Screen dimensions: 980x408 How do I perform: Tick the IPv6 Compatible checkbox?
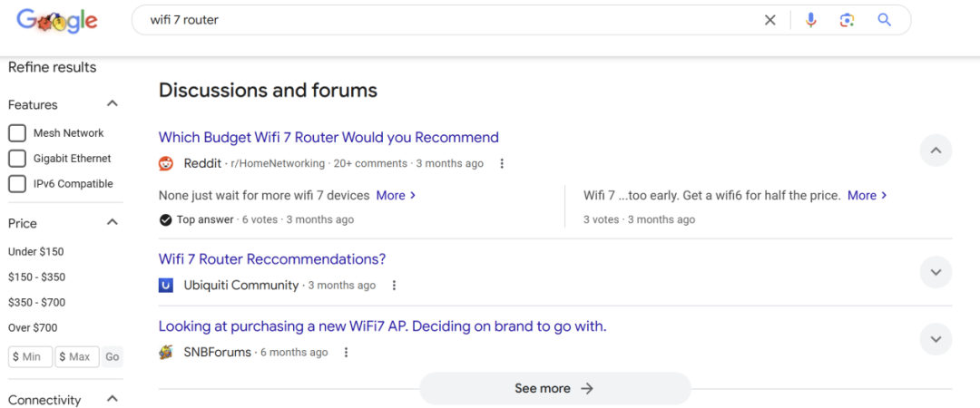pyautogui.click(x=17, y=184)
